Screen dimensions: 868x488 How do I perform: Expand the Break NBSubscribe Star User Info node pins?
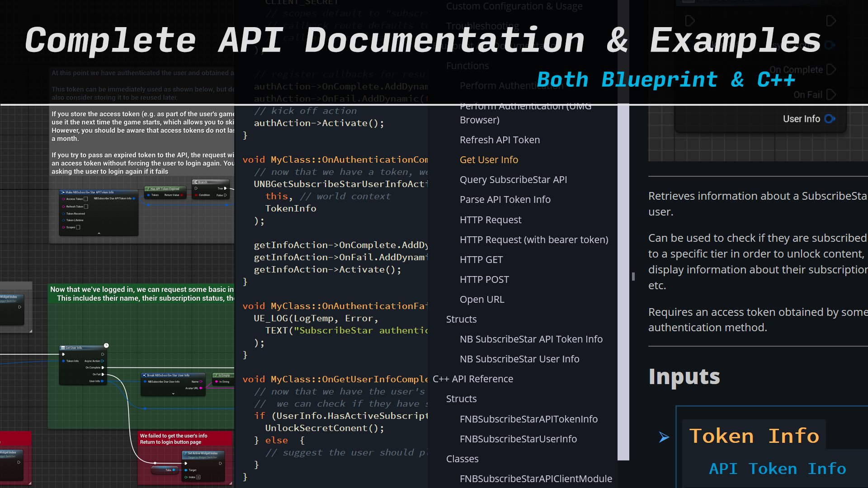(x=173, y=394)
